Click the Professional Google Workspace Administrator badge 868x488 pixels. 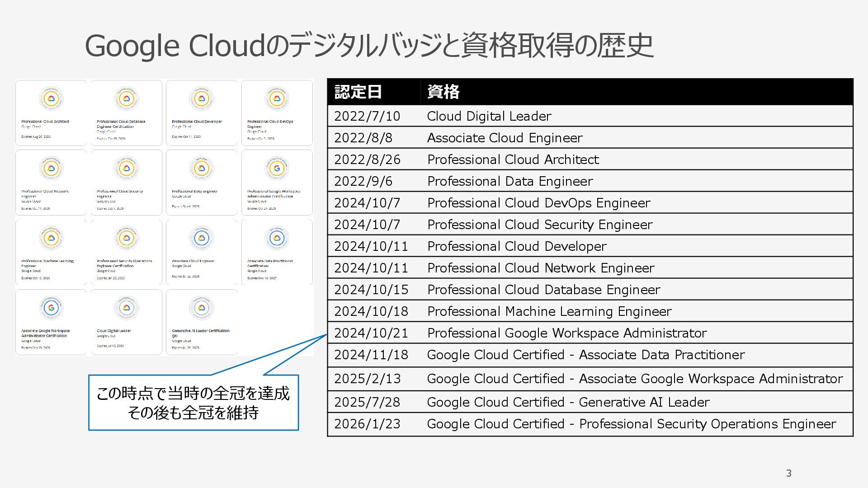tap(277, 182)
